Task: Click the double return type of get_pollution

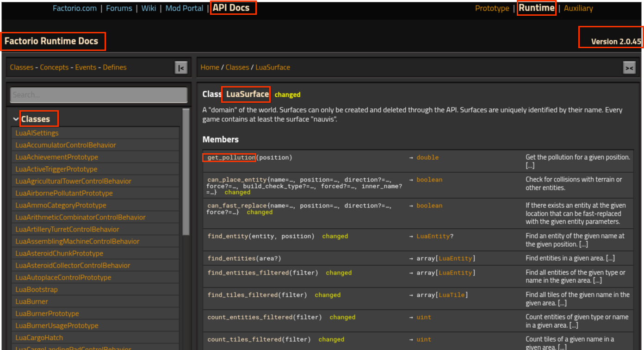Action: pos(427,157)
